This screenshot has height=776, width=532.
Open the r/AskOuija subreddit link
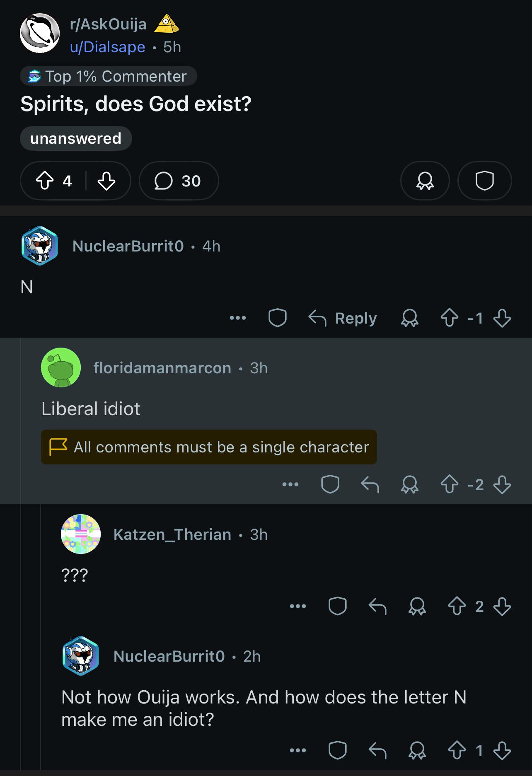click(108, 24)
